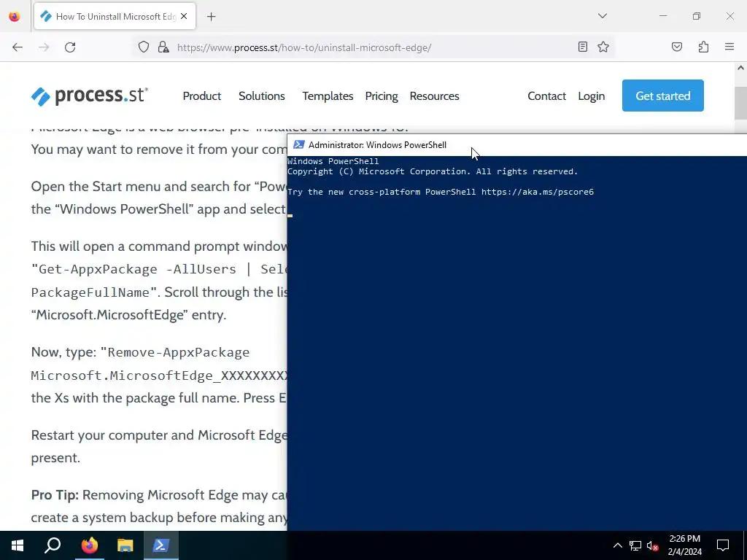Open File Explorer from the taskbar
The height and width of the screenshot is (560, 747).
click(x=125, y=545)
